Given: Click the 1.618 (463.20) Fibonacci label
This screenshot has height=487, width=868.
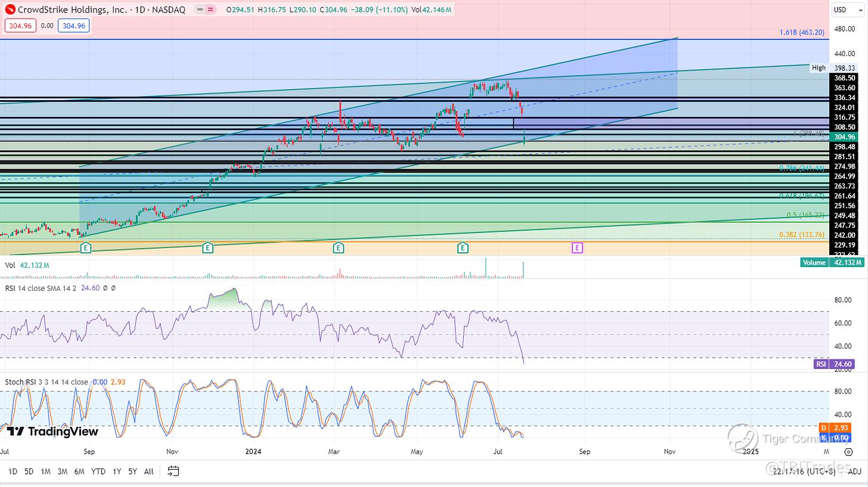Looking at the screenshot, I should coord(802,32).
